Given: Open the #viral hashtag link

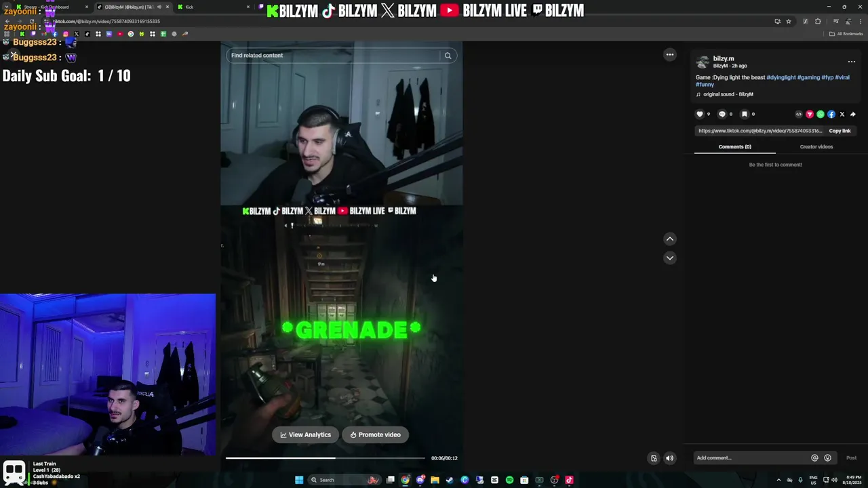Looking at the screenshot, I should (842, 77).
